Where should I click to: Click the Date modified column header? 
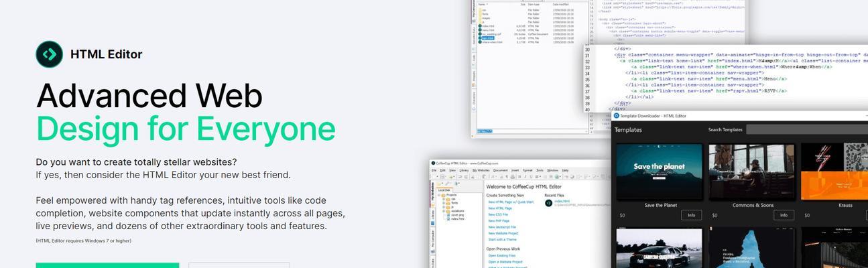(x=561, y=4)
